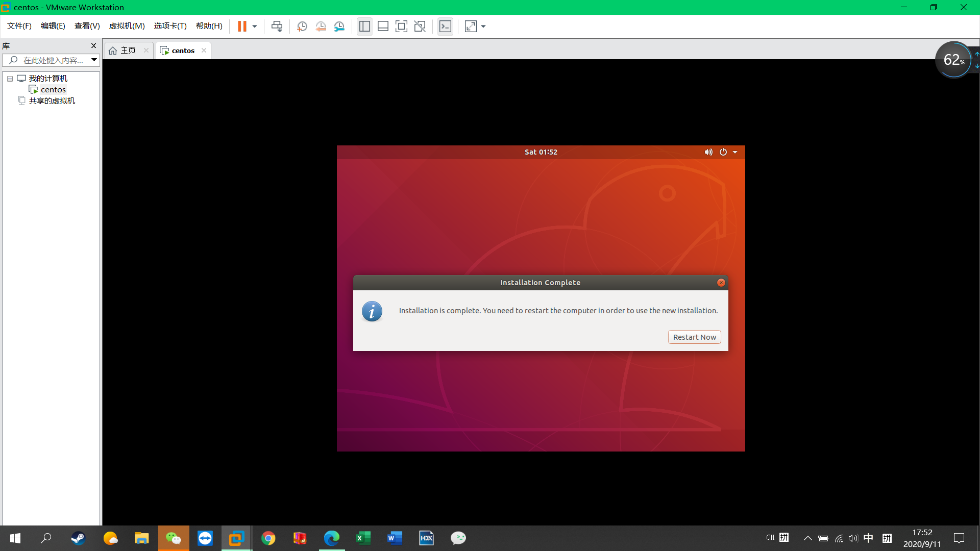This screenshot has height=551, width=980.
Task: Close the Installation Complete dialog
Action: click(721, 283)
